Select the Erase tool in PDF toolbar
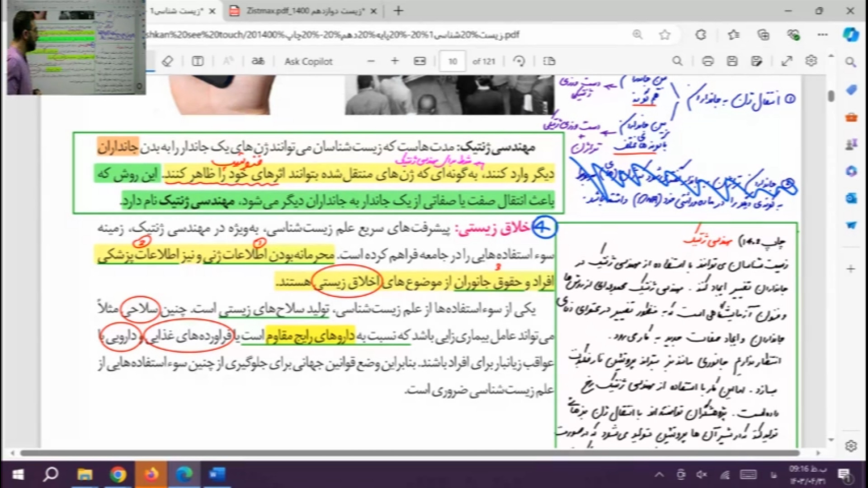868x488 pixels. tap(167, 61)
